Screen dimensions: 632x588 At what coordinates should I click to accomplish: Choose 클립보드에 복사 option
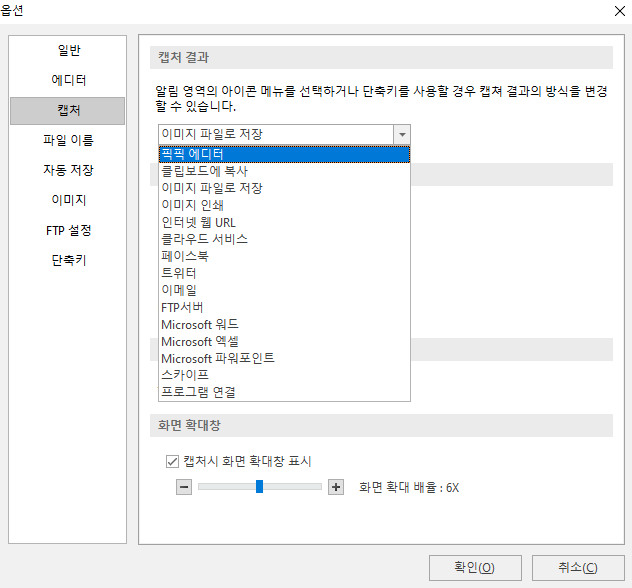[285, 171]
